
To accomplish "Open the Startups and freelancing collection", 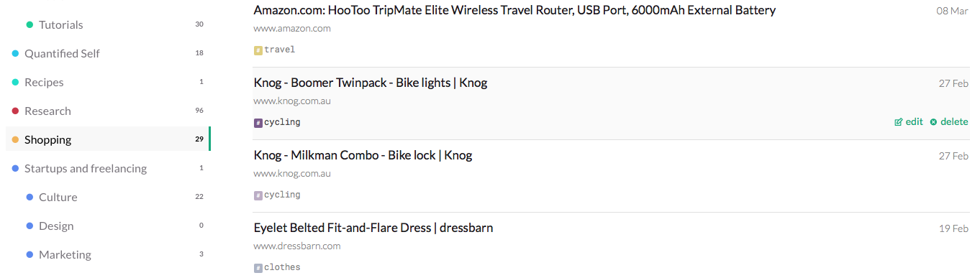I will pyautogui.click(x=108, y=168).
